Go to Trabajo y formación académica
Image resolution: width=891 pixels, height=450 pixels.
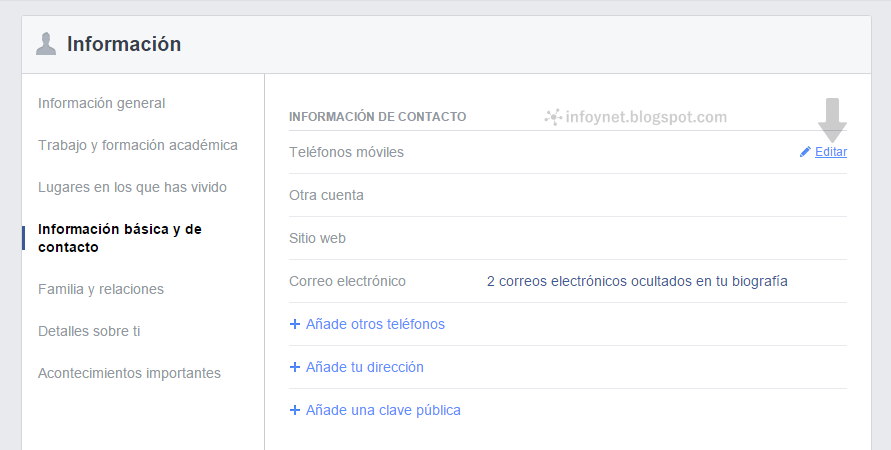click(x=138, y=145)
